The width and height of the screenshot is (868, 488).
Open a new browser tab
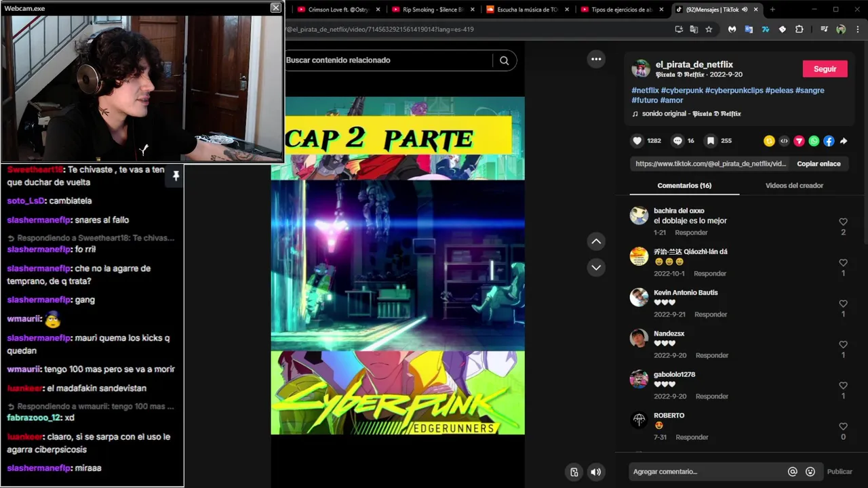(772, 9)
